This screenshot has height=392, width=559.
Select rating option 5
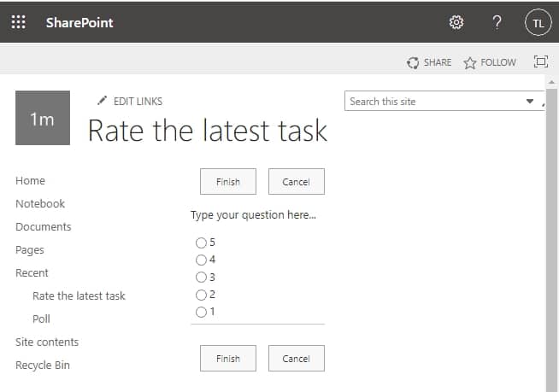(x=201, y=243)
